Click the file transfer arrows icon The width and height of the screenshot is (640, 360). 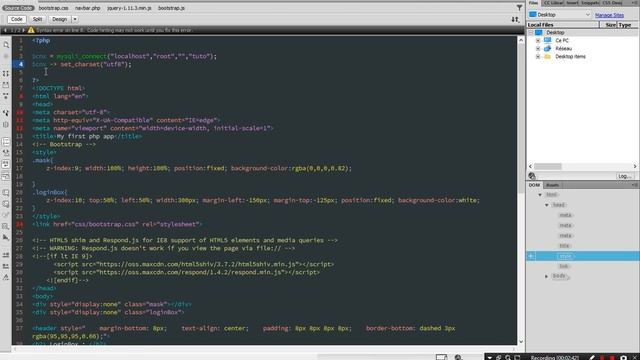515,19
